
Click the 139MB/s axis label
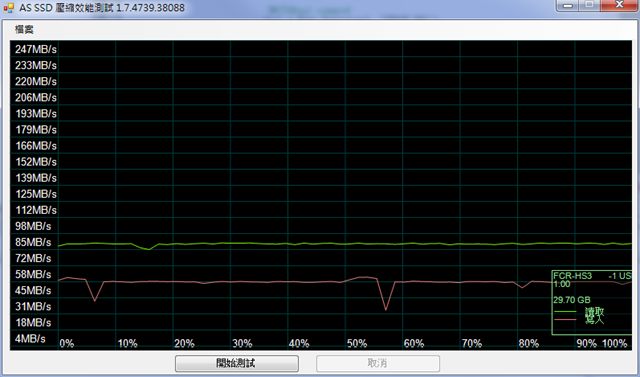coord(36,178)
